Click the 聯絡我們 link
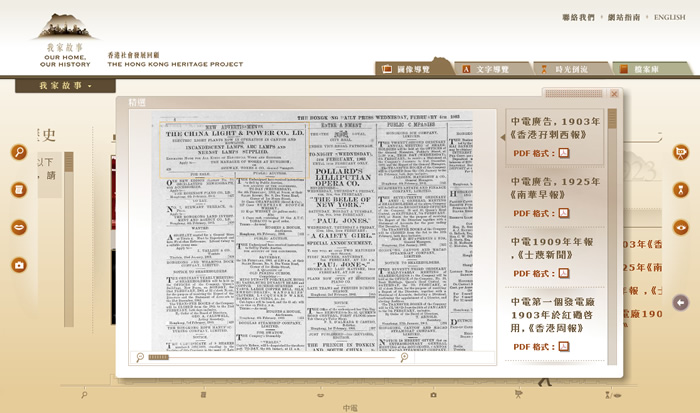The height and width of the screenshot is (413, 700). tap(578, 17)
